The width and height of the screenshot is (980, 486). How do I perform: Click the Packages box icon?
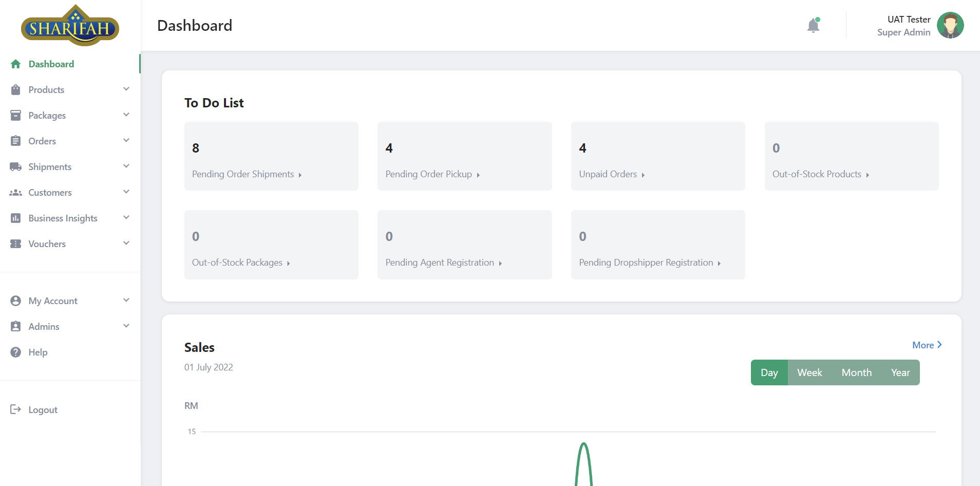[16, 116]
